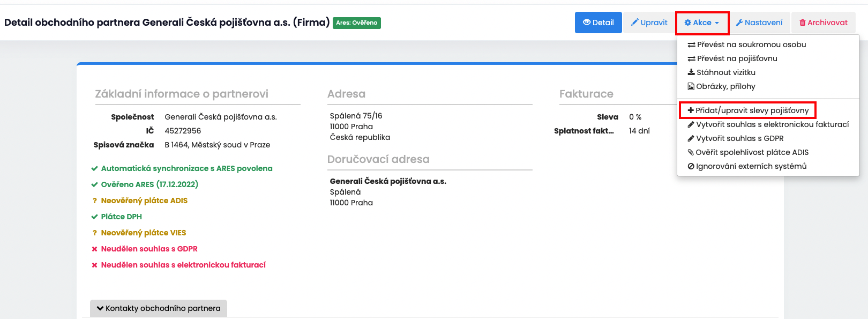Click the paperclip icon beside Ověřit spolehlivost

691,152
